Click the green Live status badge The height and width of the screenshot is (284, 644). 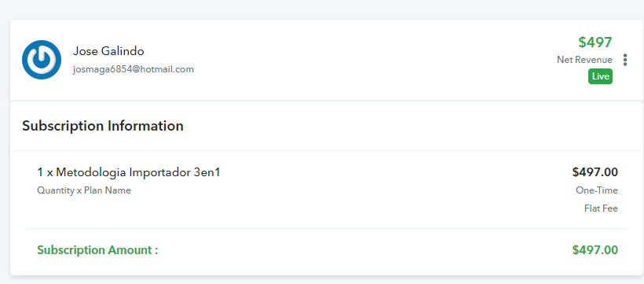pyautogui.click(x=600, y=76)
